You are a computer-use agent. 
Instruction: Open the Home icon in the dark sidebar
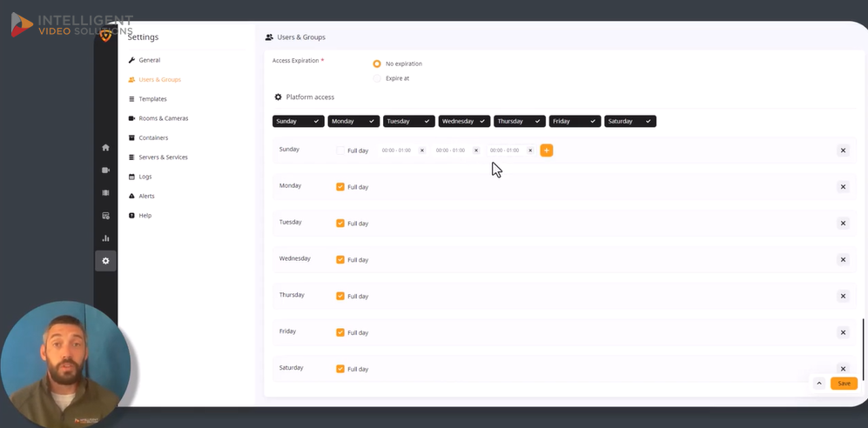click(105, 148)
